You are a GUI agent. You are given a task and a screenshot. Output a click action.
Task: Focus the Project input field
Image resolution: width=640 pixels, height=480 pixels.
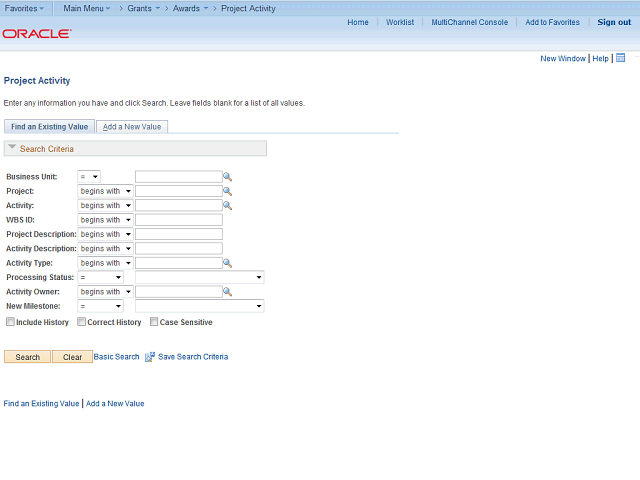[x=179, y=191]
